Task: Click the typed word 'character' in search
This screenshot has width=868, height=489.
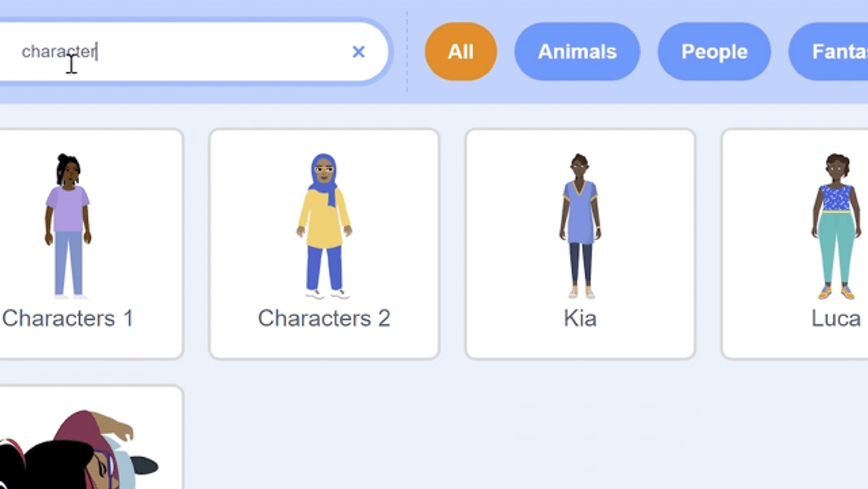Action: pos(58,52)
